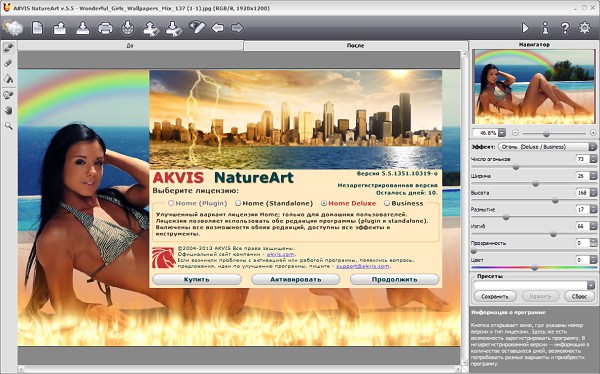Viewport: 600px width, 374px height.
Task: Click the Прозрачность slider handle
Action: tap(474, 251)
